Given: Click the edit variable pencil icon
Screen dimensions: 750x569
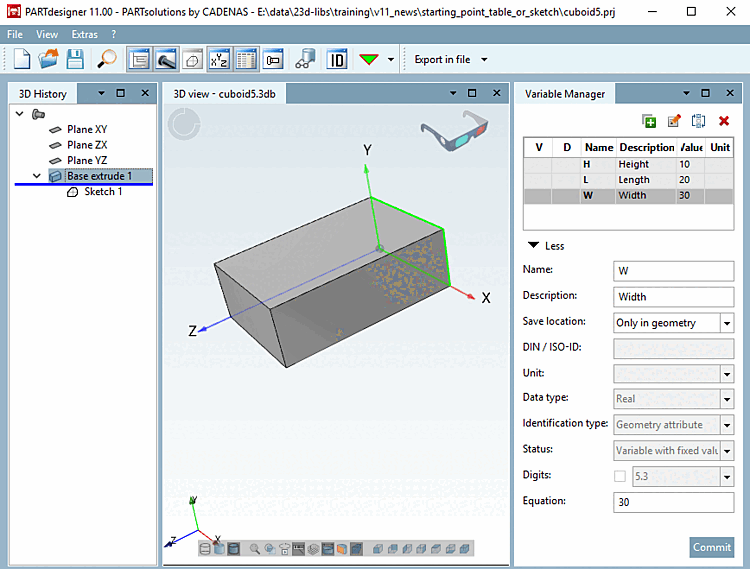Looking at the screenshot, I should (674, 121).
